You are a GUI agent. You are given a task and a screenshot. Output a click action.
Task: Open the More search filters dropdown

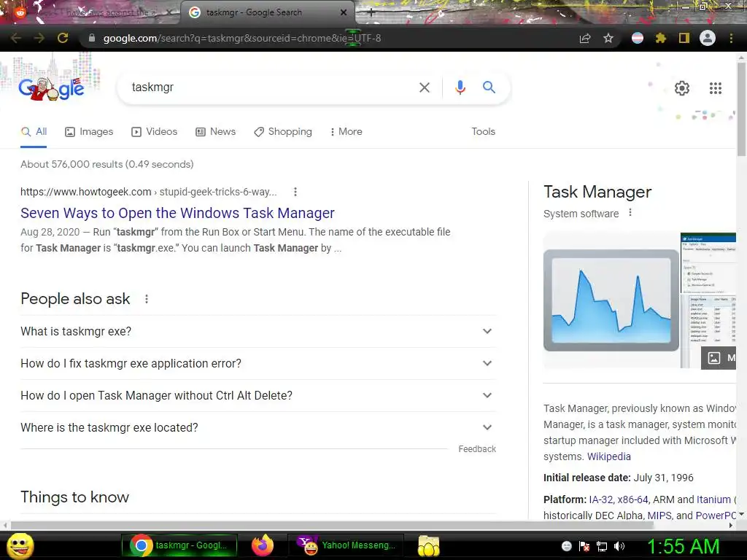pos(347,131)
